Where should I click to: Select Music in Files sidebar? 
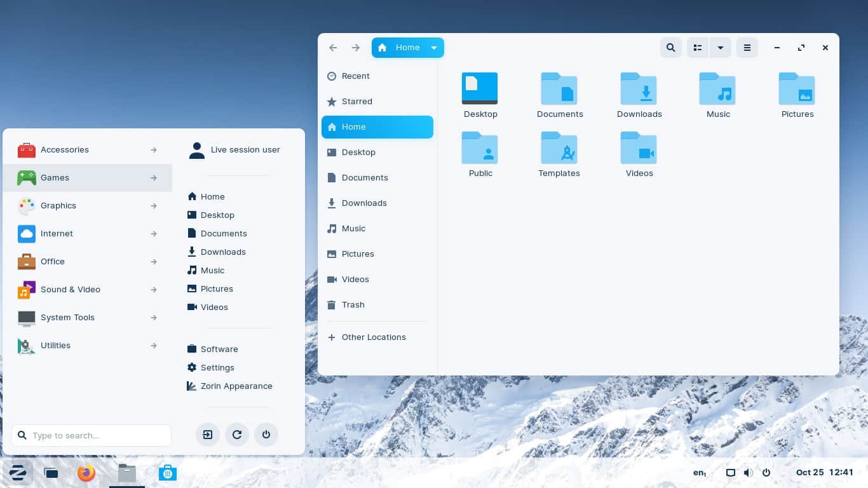pyautogui.click(x=377, y=229)
